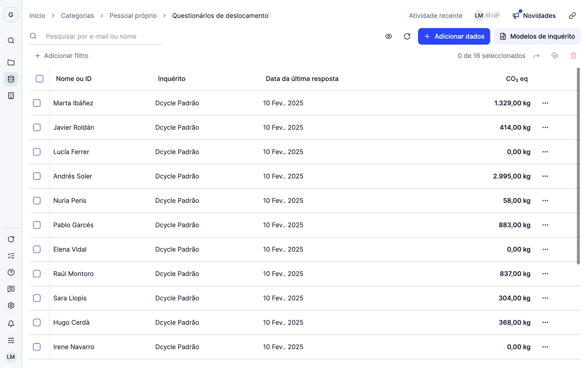Open the folder icon in the sidebar

click(11, 62)
